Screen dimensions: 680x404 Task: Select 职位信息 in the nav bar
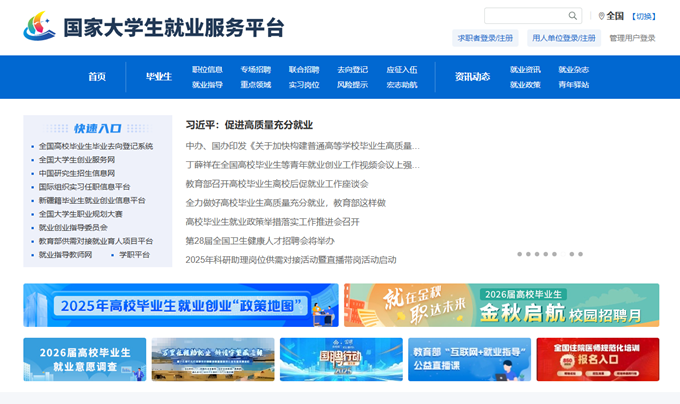point(207,69)
